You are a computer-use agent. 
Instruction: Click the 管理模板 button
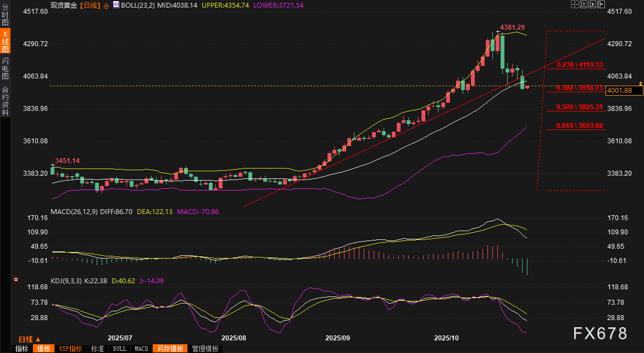tap(204, 349)
